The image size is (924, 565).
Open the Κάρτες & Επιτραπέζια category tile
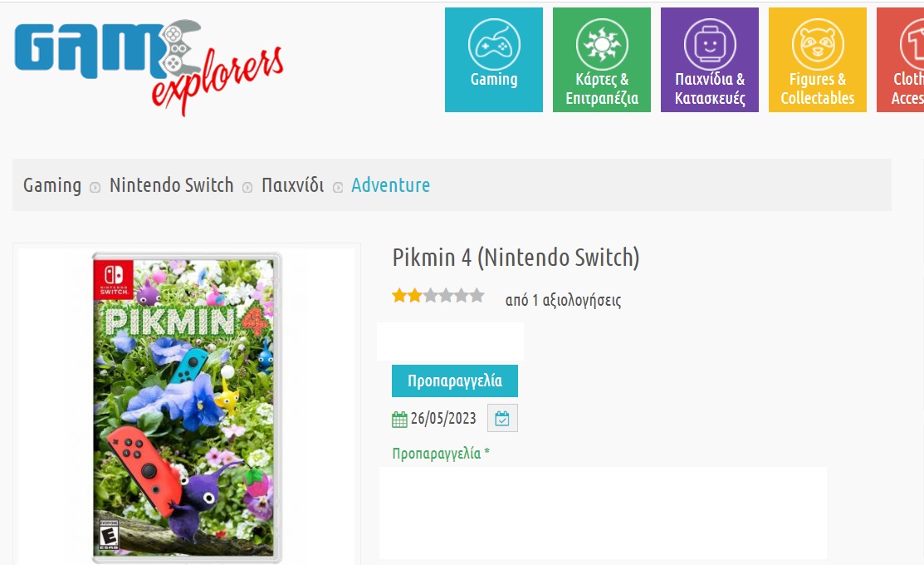pos(602,60)
